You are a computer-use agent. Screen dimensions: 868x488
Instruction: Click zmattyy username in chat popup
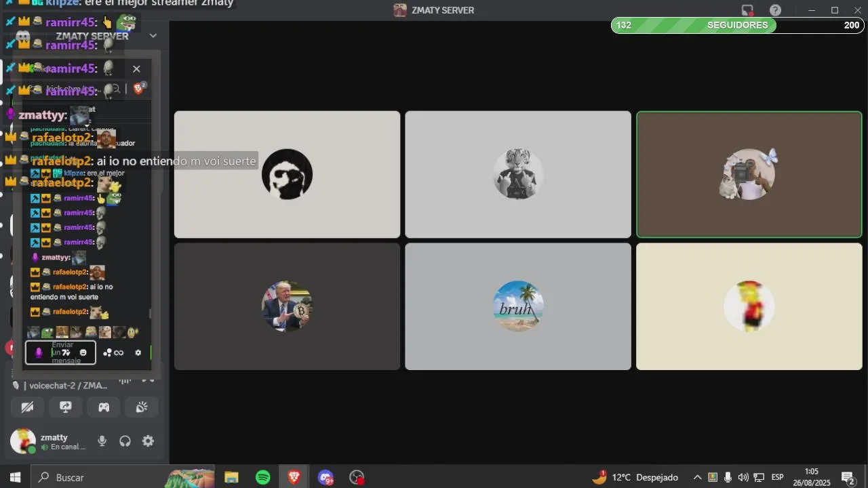tap(56, 258)
